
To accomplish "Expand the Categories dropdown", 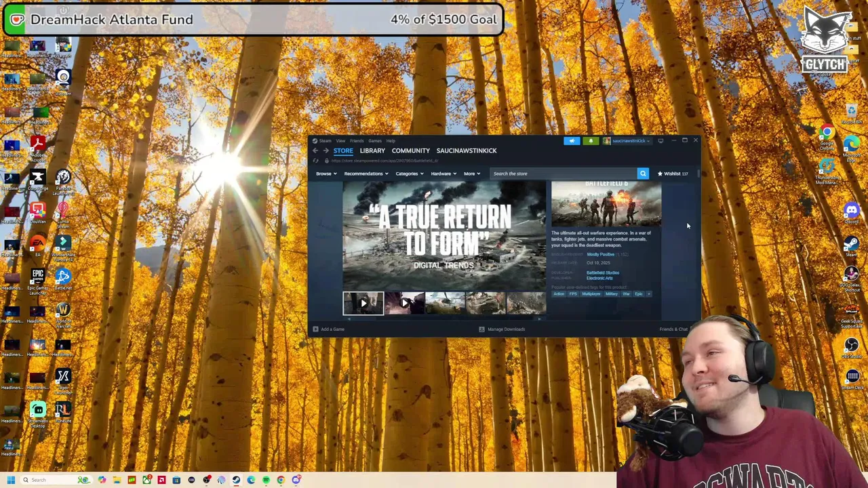I will point(410,174).
